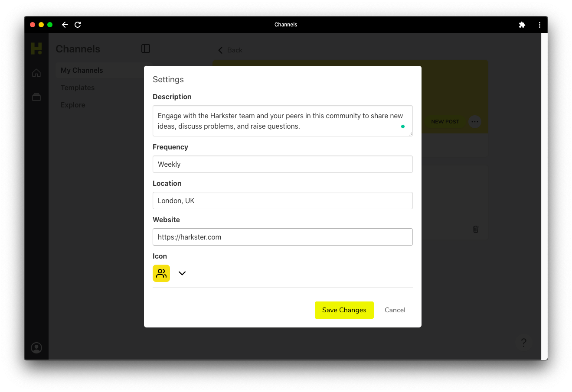Collapse the Channels side panel icon
The height and width of the screenshot is (392, 572).
click(146, 49)
